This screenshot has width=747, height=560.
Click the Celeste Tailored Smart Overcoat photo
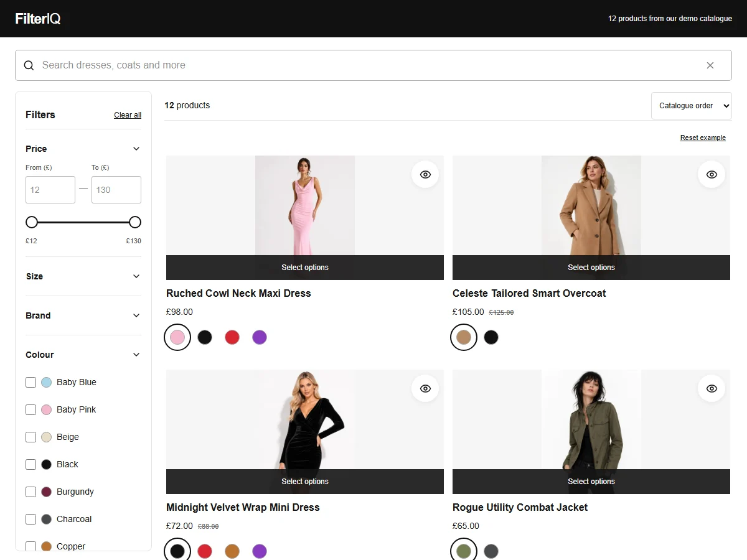click(x=591, y=205)
